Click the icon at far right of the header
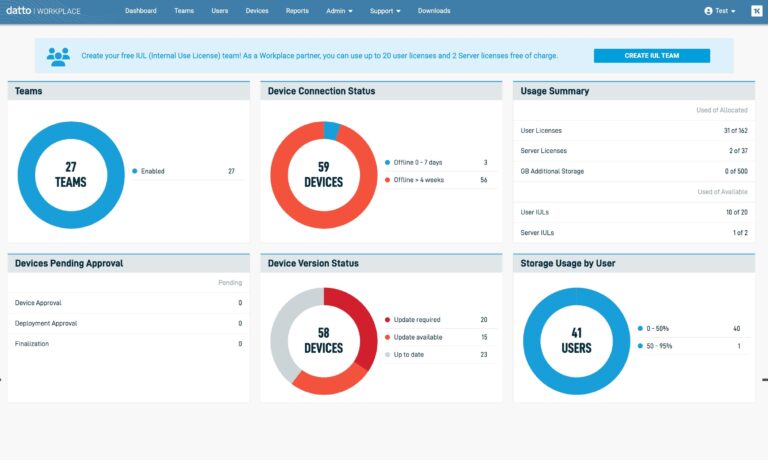 (x=755, y=11)
